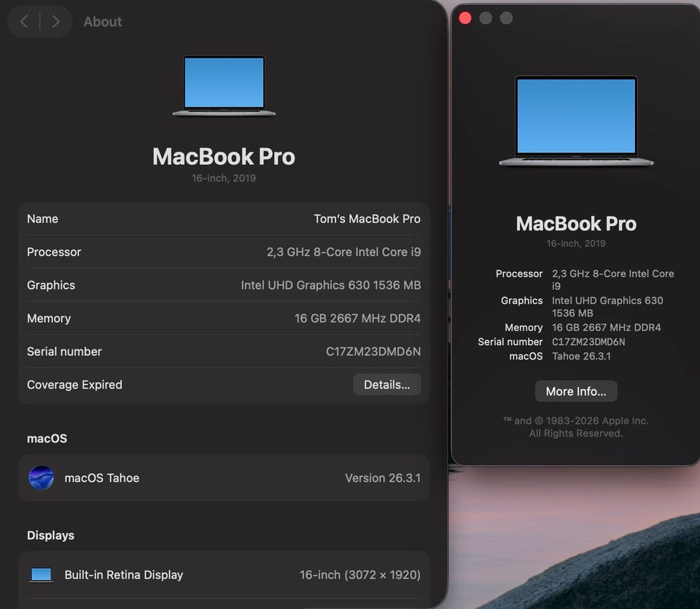Select serial C17ZM23DMD6N in About settings

pyautogui.click(x=373, y=352)
